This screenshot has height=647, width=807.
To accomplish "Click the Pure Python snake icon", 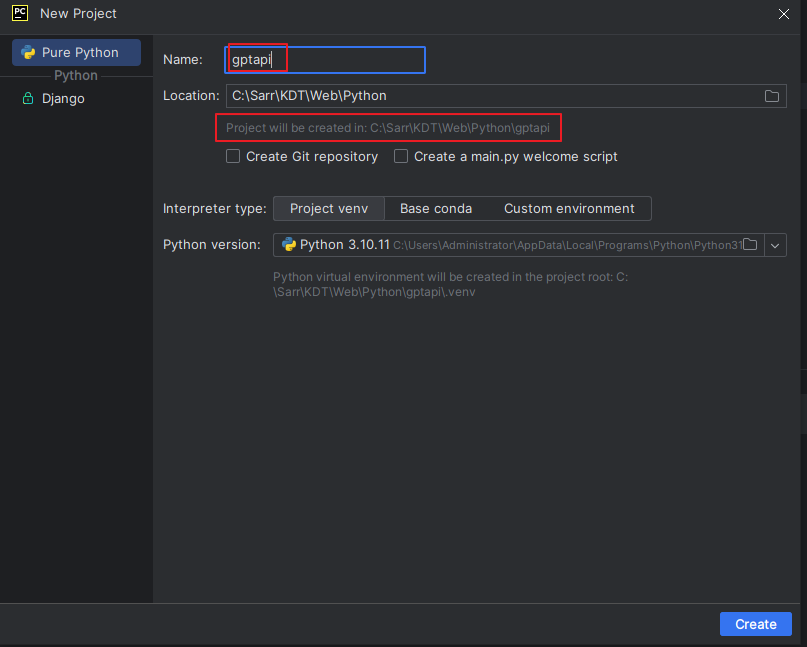I will pyautogui.click(x=28, y=53).
